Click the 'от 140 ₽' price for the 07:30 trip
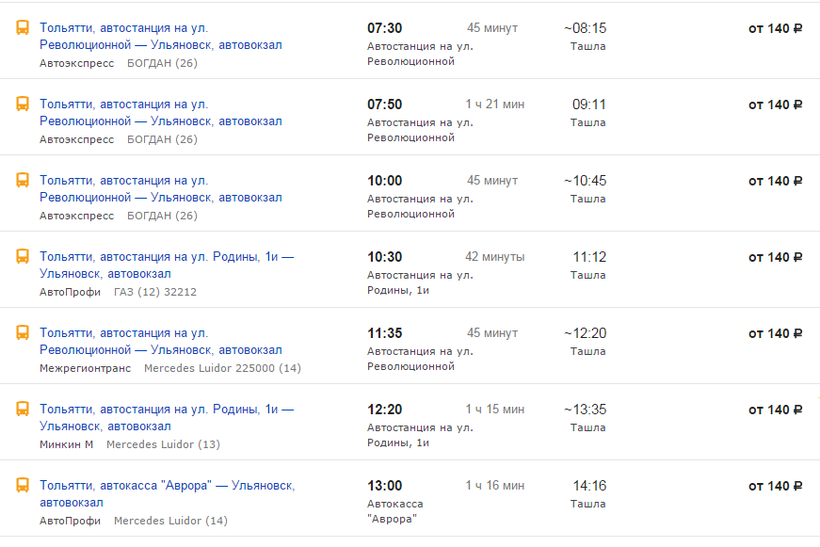The height and width of the screenshot is (547, 820). click(775, 29)
